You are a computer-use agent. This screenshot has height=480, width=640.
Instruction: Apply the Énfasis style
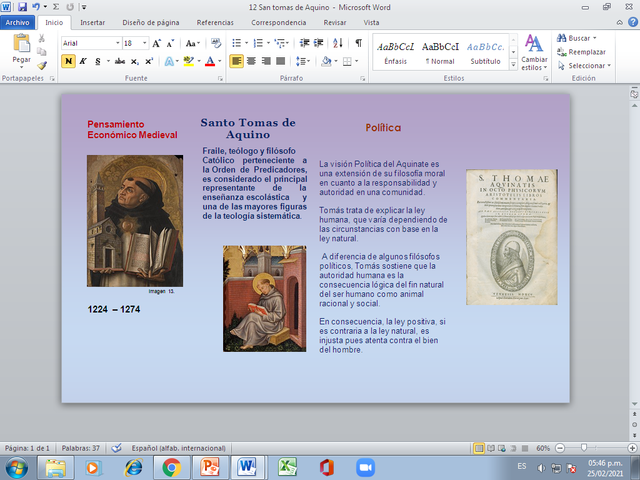pyautogui.click(x=396, y=53)
